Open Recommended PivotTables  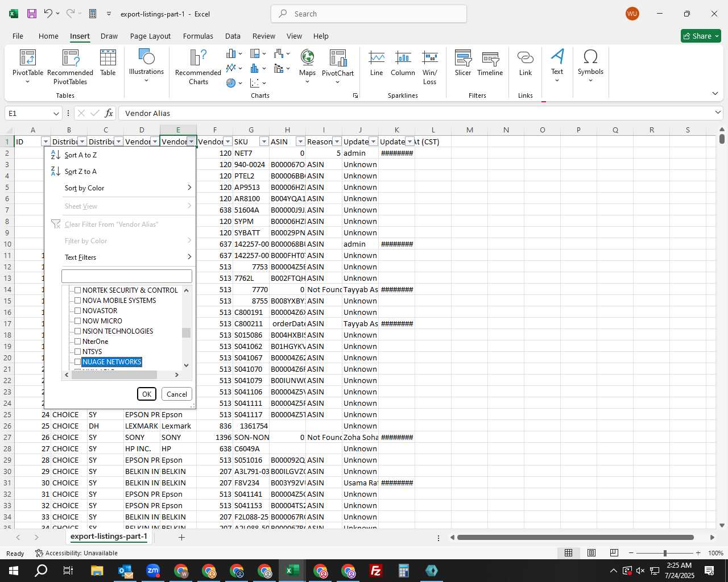coord(70,66)
